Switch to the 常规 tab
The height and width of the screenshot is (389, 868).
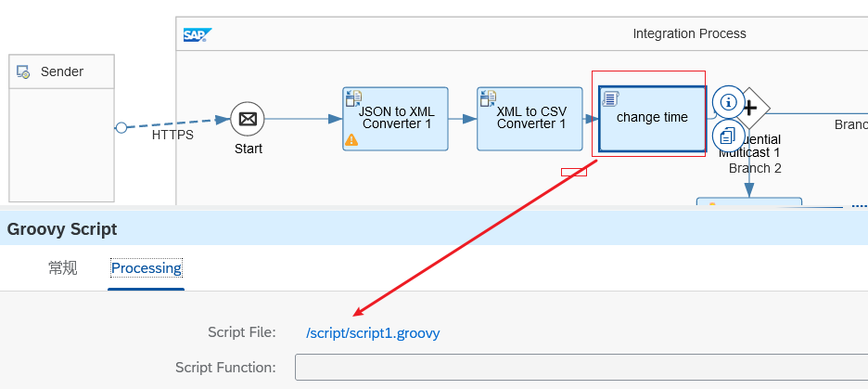click(63, 268)
